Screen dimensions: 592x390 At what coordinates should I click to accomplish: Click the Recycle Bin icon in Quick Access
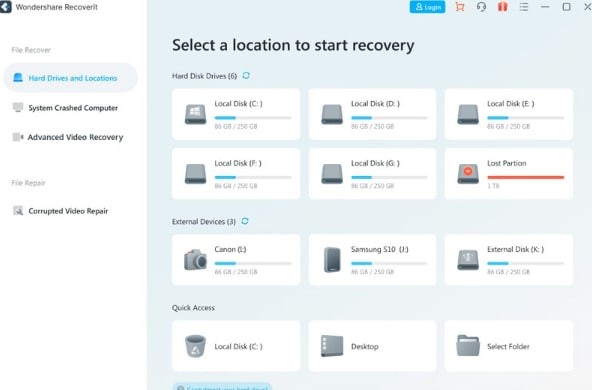click(x=195, y=346)
